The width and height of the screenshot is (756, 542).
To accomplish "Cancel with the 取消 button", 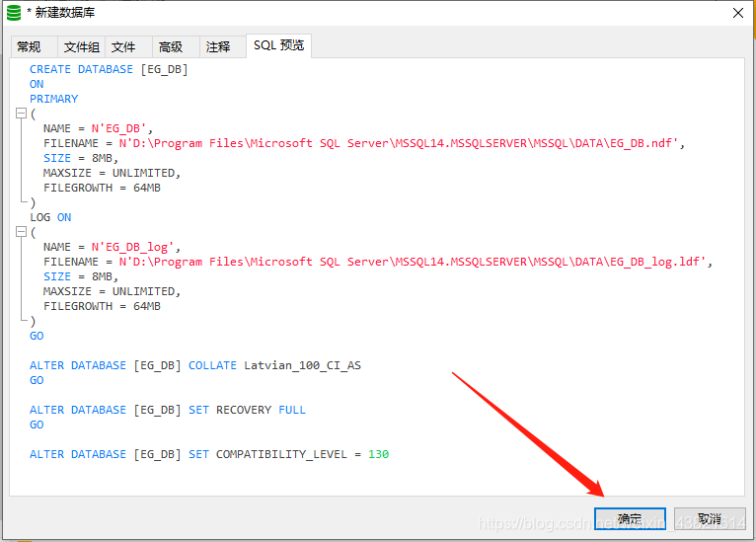I will click(x=710, y=519).
